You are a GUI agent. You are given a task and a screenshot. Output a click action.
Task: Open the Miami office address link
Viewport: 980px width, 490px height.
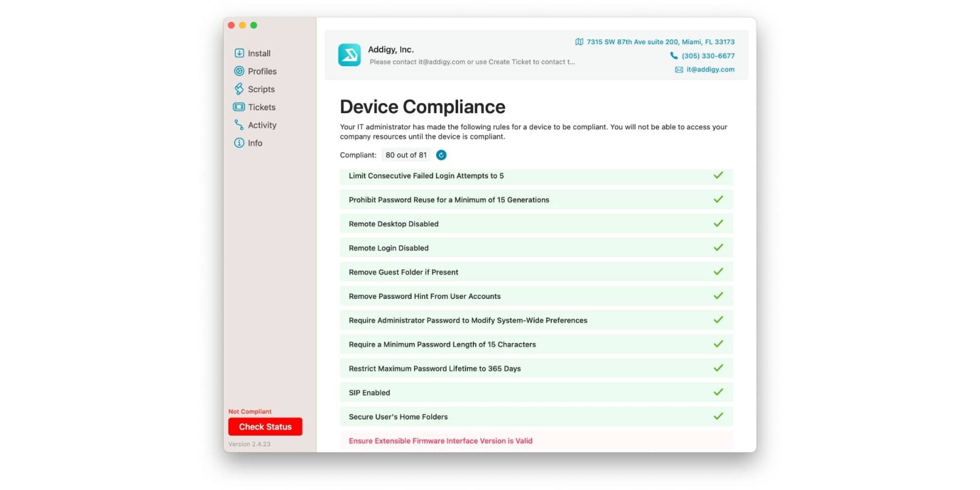tap(660, 42)
